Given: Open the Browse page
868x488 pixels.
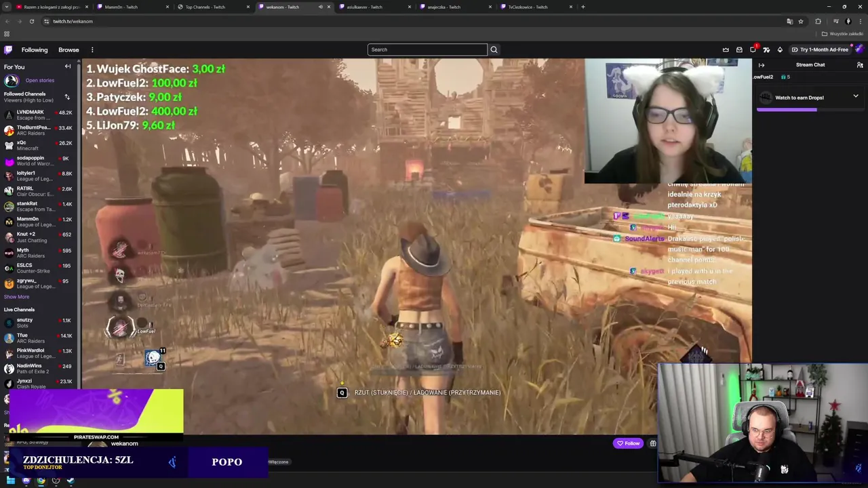Looking at the screenshot, I should pyautogui.click(x=68, y=49).
